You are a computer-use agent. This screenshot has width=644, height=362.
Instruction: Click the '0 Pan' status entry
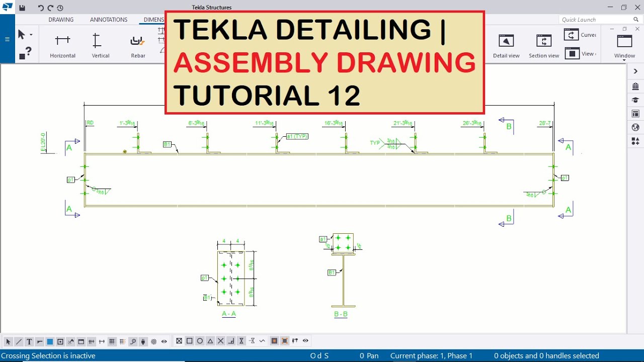pyautogui.click(x=369, y=355)
